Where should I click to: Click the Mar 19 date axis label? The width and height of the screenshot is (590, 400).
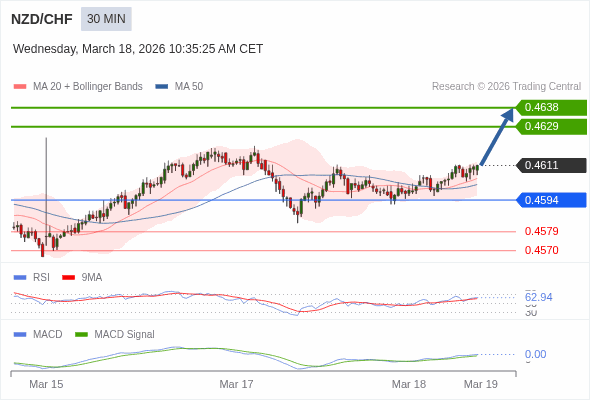pyautogui.click(x=481, y=384)
